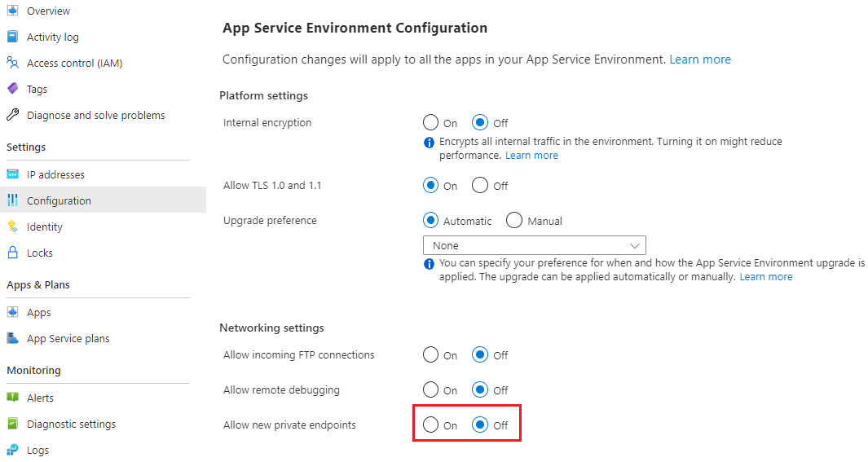Image resolution: width=868 pixels, height=462 pixels.
Task: Click the purple Tags icon
Action: click(x=12, y=89)
